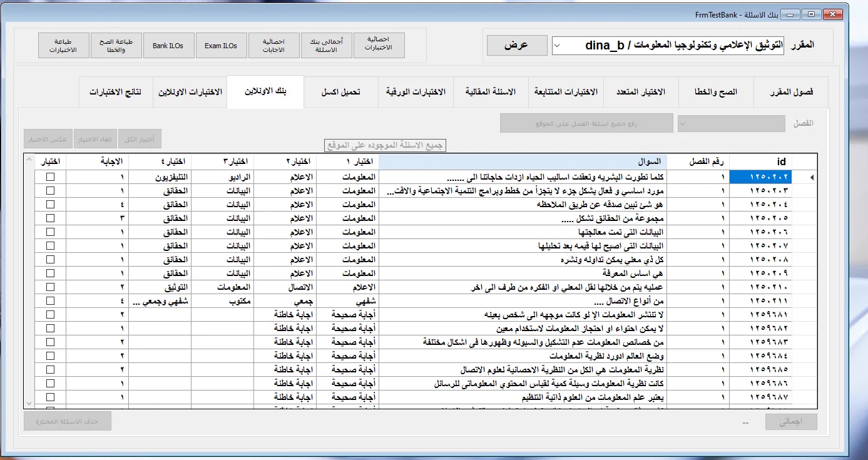This screenshot has width=868, height=460.
Task: Open the الاختيارات المتتابعة tab
Action: tap(566, 92)
